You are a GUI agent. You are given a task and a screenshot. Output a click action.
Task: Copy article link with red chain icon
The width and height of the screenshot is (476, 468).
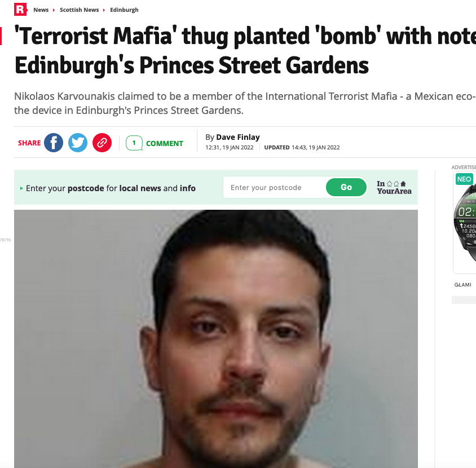click(x=102, y=143)
